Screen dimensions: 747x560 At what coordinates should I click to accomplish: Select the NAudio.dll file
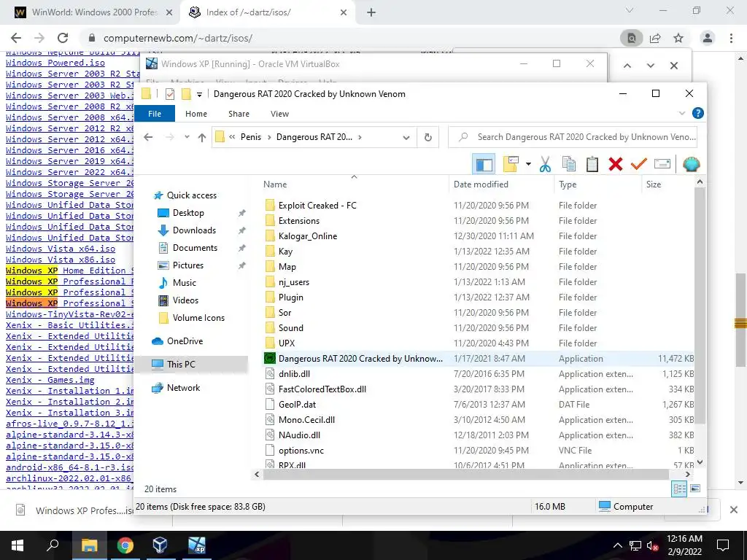[299, 435]
